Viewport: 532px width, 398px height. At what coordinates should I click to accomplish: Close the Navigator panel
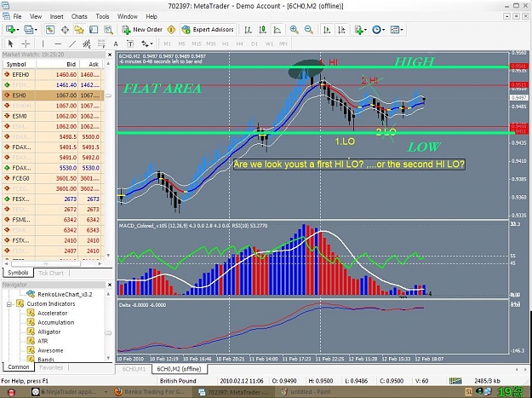pos(110,285)
